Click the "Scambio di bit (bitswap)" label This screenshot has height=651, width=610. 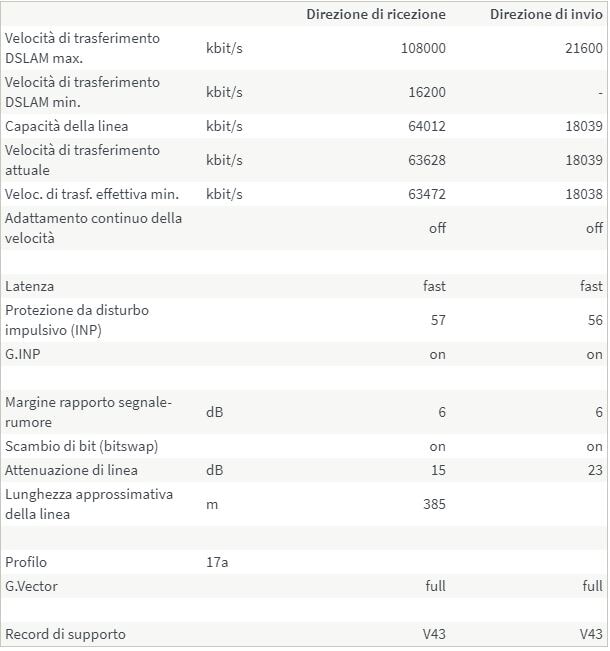click(x=82, y=446)
